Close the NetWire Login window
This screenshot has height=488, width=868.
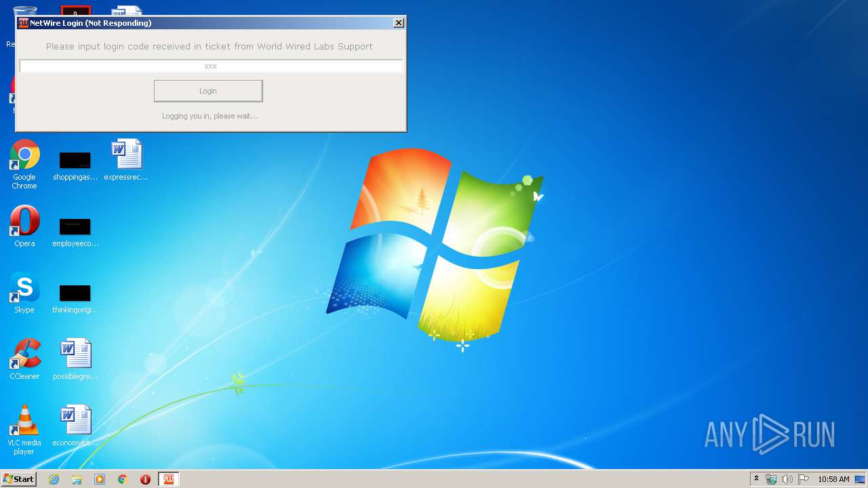point(399,23)
